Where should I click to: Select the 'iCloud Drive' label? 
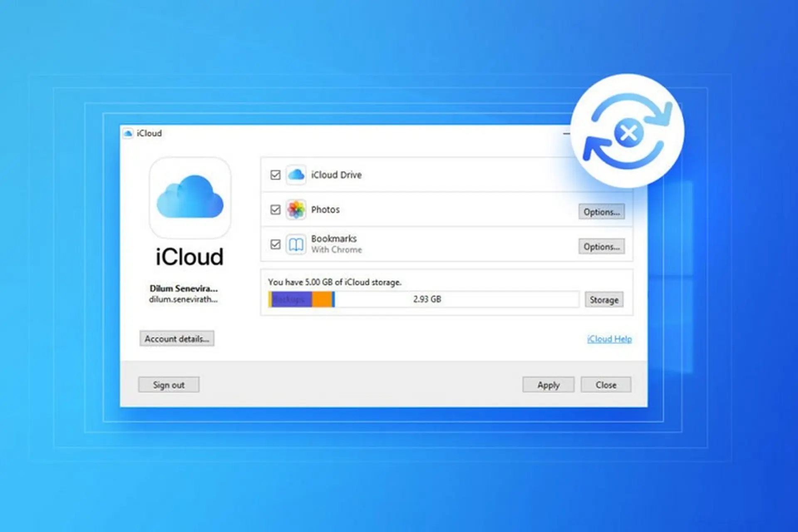tap(336, 175)
